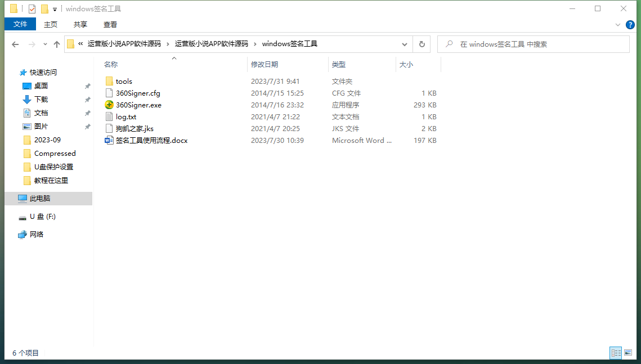Select 此电脑 in the navigation pane
This screenshot has width=641, height=364.
[39, 198]
